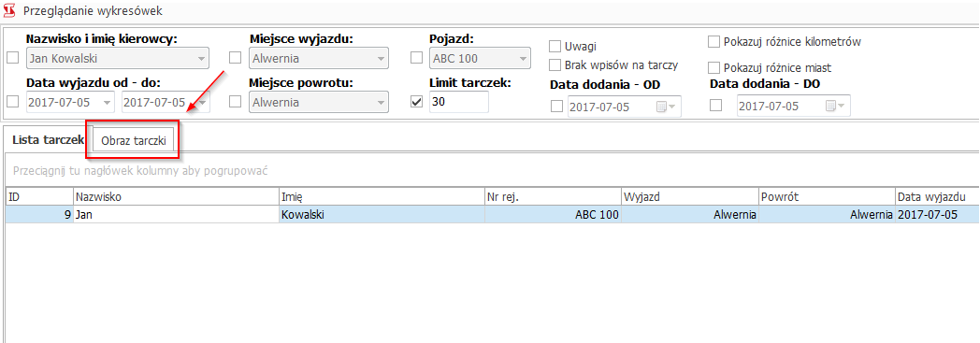
Task: Enable the driver name filter checkbox
Action: click(12, 58)
